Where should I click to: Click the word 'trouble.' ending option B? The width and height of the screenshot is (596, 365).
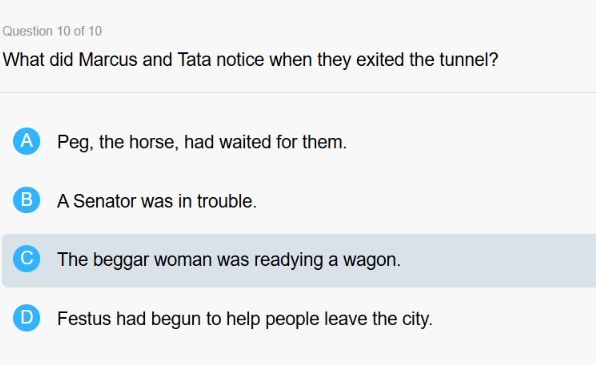click(x=227, y=201)
